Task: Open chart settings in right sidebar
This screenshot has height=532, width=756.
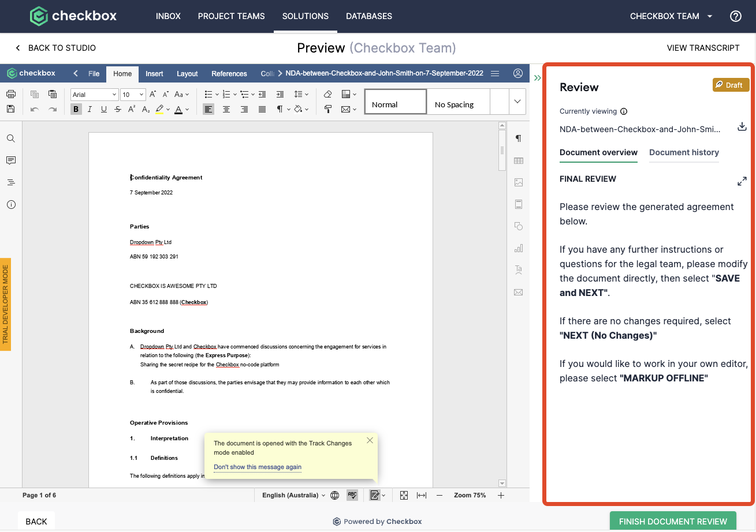Action: [x=518, y=248]
